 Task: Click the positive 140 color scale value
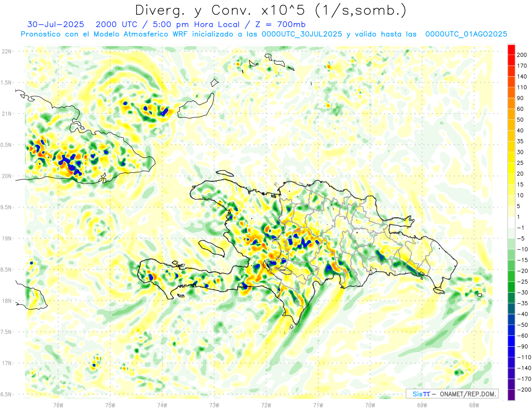pos(522,76)
